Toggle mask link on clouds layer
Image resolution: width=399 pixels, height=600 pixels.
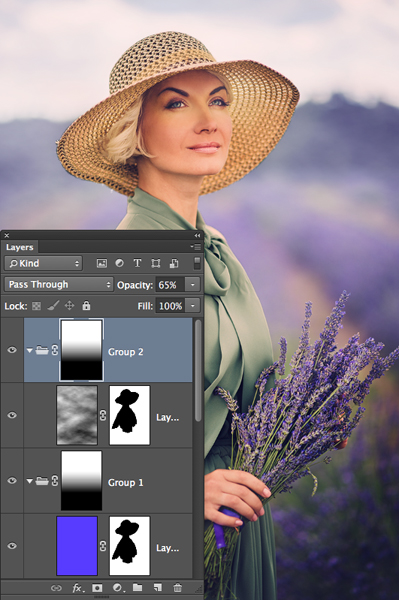pyautogui.click(x=103, y=416)
